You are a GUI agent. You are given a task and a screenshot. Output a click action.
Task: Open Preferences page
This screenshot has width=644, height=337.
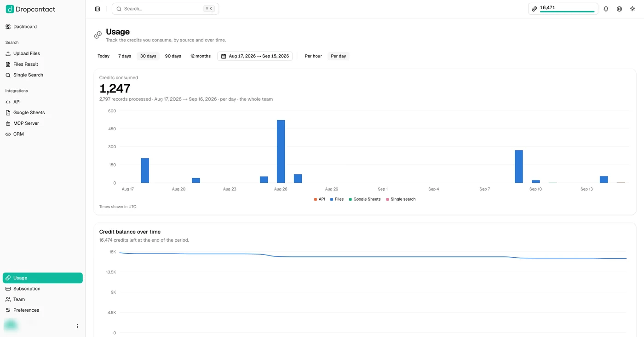[43, 310]
